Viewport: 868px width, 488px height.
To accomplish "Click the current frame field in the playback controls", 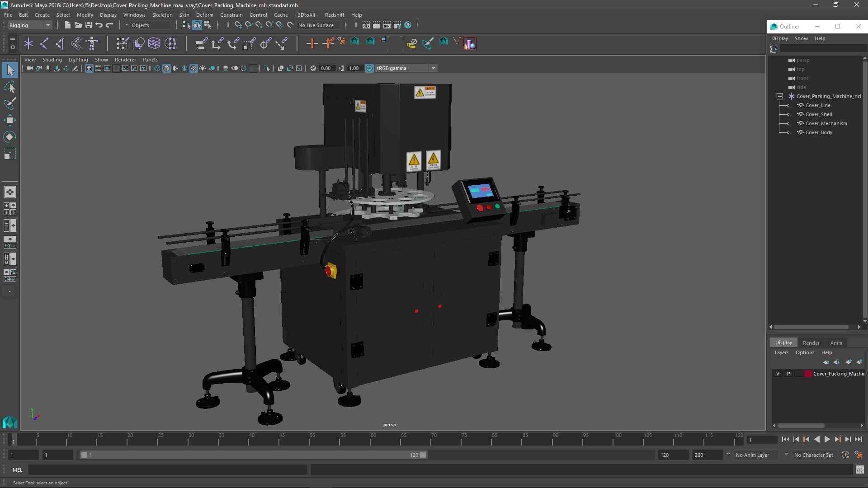I will tap(762, 440).
